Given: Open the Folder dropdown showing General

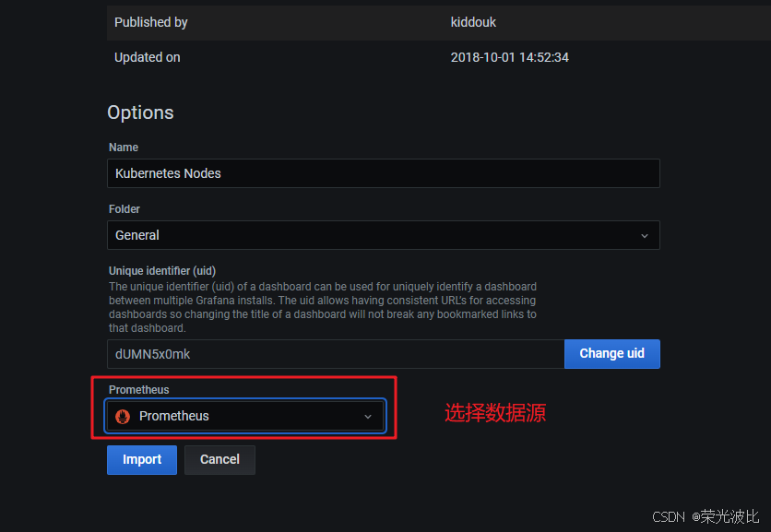Looking at the screenshot, I should point(384,235).
